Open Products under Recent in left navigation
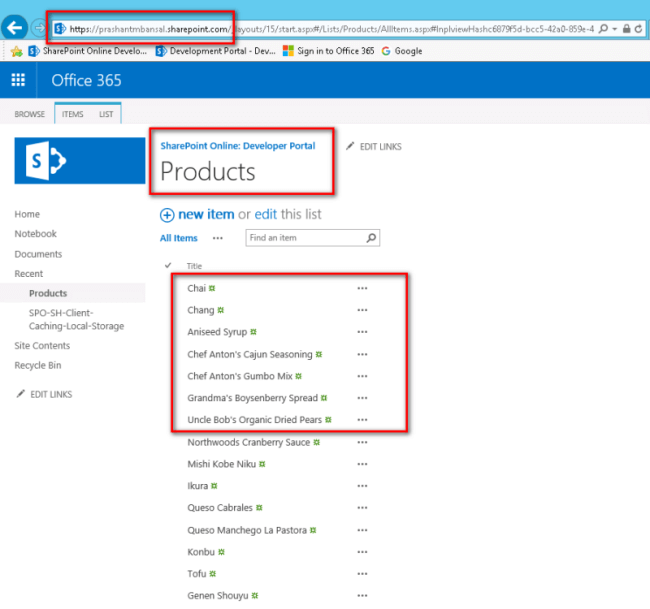Screen dimensions: 650x609 48,293
